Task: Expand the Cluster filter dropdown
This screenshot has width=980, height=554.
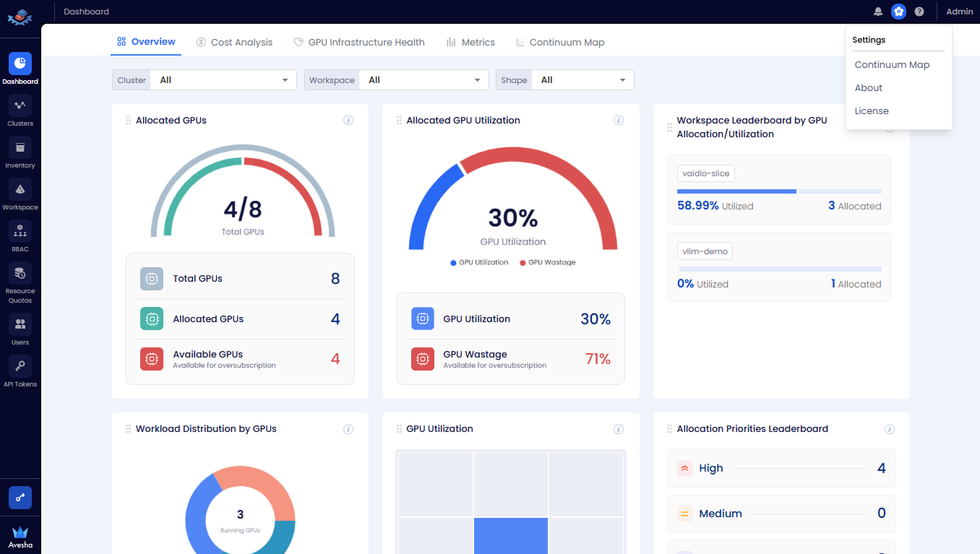Action: tap(223, 80)
